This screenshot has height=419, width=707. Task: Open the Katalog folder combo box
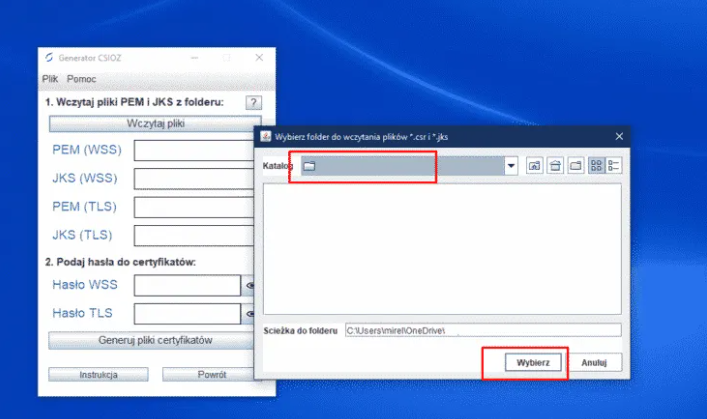(400, 166)
